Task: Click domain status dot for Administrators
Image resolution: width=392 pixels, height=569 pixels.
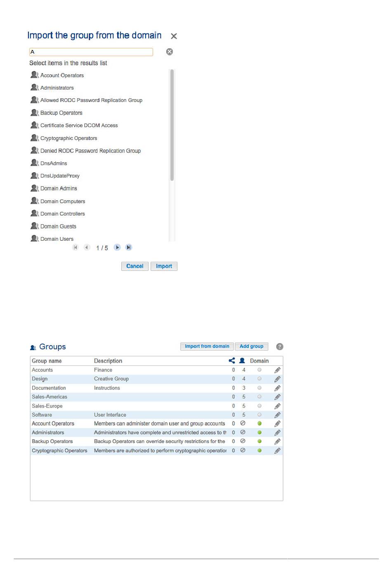Action: tap(260, 432)
